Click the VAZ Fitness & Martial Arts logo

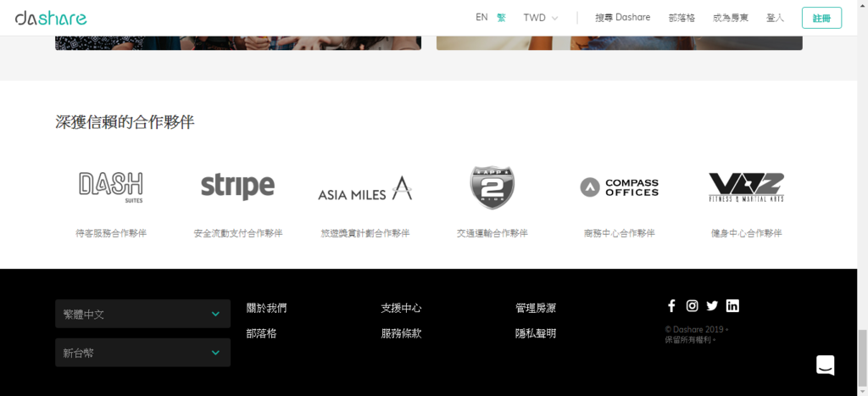(x=746, y=187)
